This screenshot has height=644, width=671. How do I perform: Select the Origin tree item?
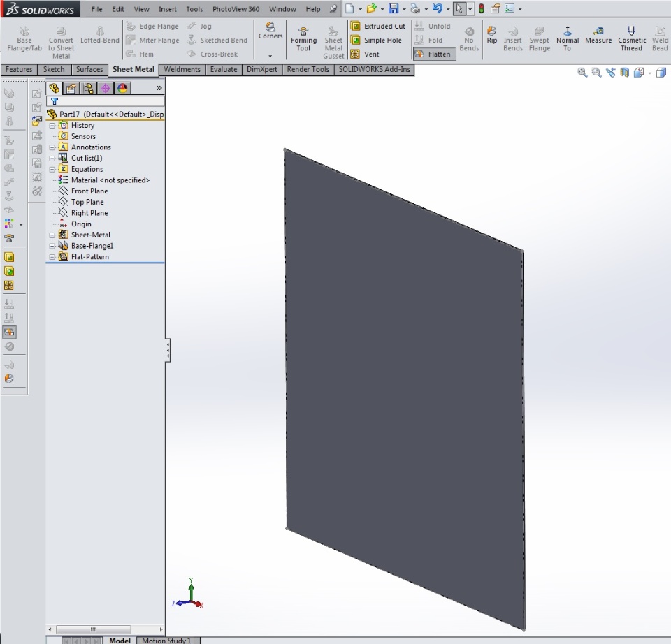pos(75,224)
